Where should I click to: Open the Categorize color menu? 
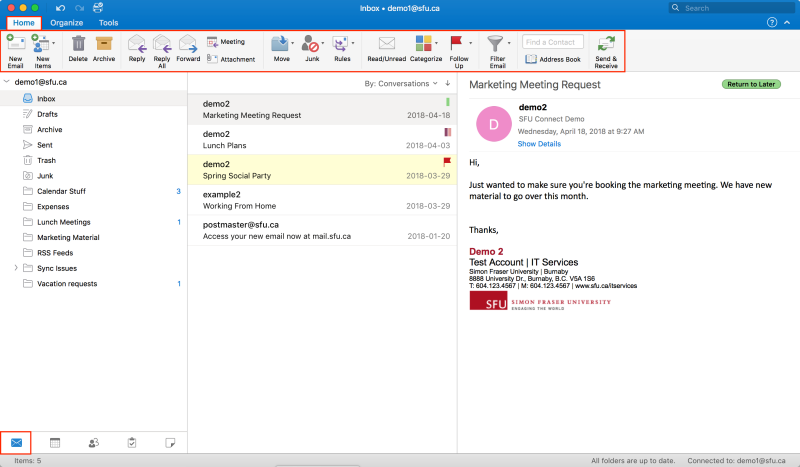[x=425, y=44]
